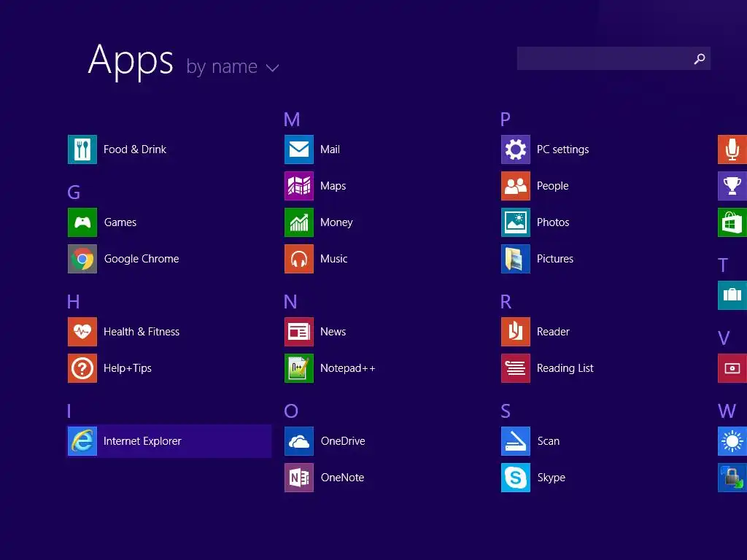Click the 'Skype' label
Viewport: 747px width, 560px height.
[x=551, y=478]
